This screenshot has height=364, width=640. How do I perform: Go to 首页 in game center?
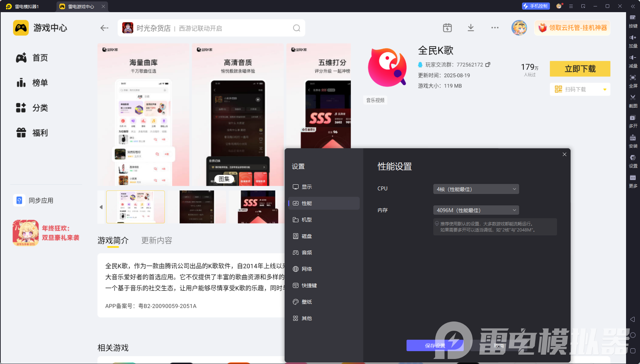point(32,58)
